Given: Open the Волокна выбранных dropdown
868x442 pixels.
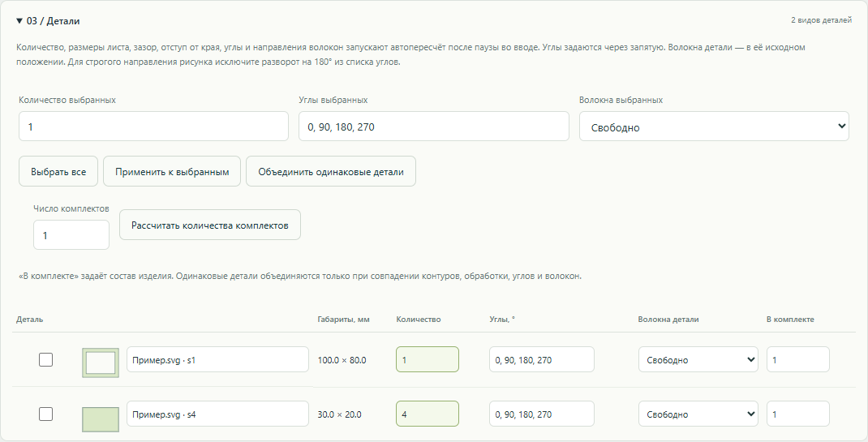Looking at the screenshot, I should click(x=714, y=127).
